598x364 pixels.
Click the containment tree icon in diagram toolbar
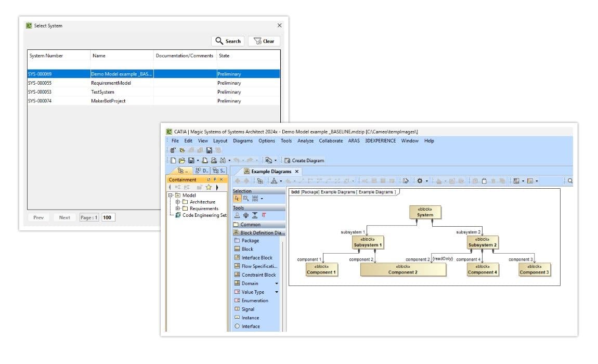pos(260,181)
